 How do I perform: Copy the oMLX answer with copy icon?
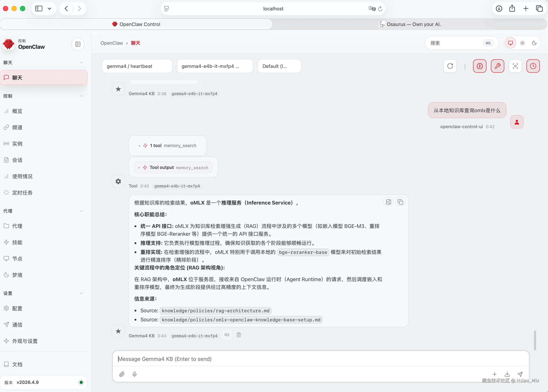pyautogui.click(x=400, y=202)
